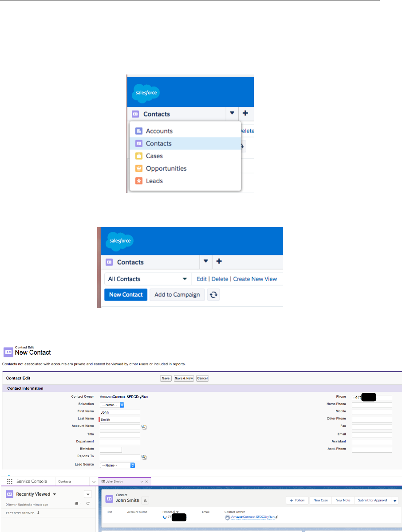Click the John Smith record contact icon
The width and height of the screenshot is (402, 532).
[109, 498]
